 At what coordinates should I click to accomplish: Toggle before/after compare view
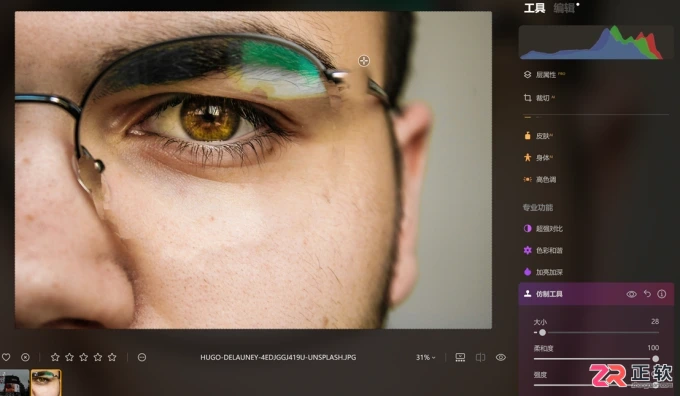coord(481,357)
